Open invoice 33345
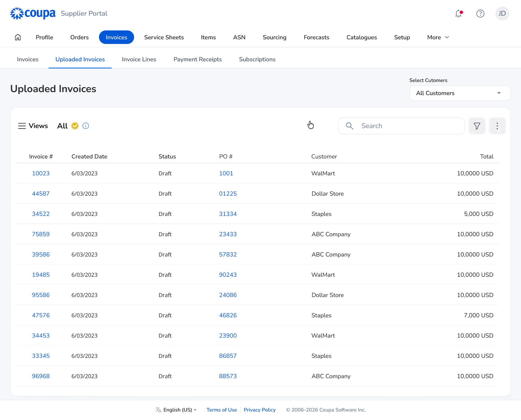This screenshot has height=420, width=521. (x=41, y=356)
